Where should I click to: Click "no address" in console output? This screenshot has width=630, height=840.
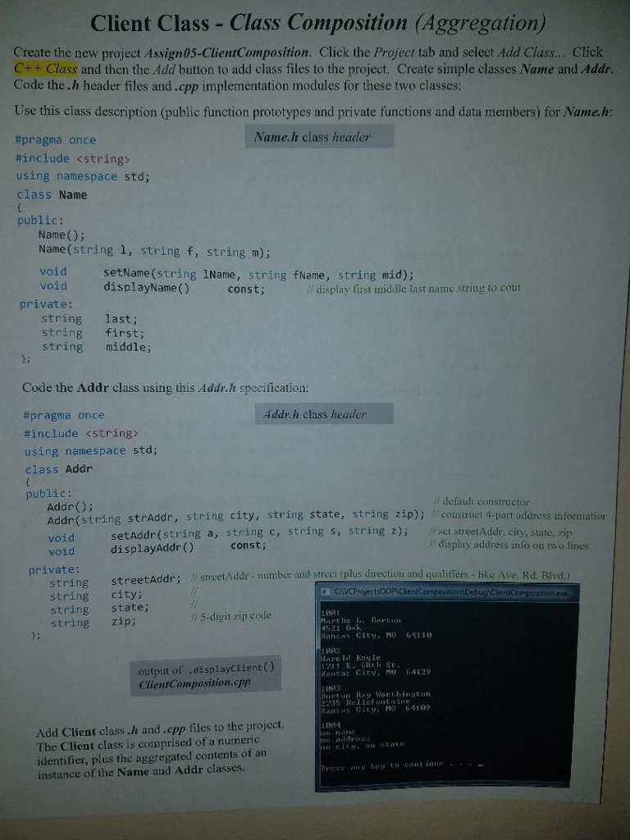click(x=345, y=738)
